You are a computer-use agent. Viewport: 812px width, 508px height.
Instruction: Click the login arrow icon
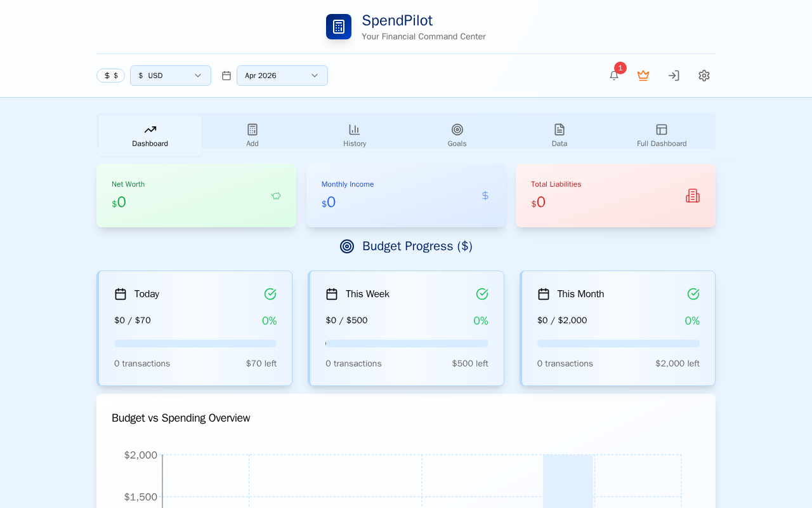pyautogui.click(x=674, y=76)
